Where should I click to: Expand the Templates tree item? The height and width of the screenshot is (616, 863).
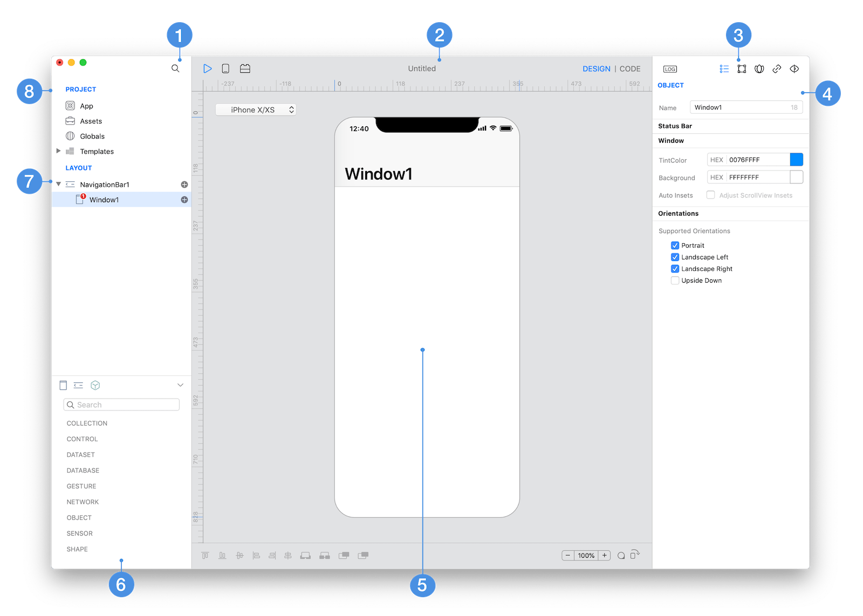point(58,151)
